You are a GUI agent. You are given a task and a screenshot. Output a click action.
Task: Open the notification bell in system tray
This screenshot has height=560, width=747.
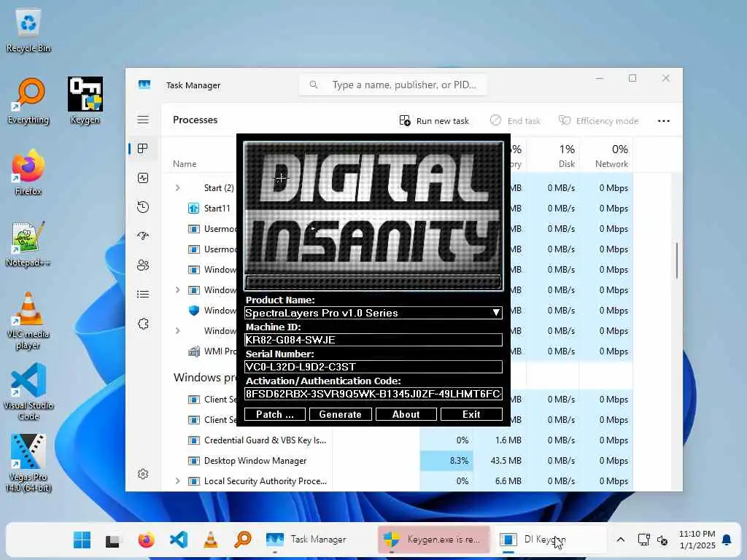[x=727, y=540]
